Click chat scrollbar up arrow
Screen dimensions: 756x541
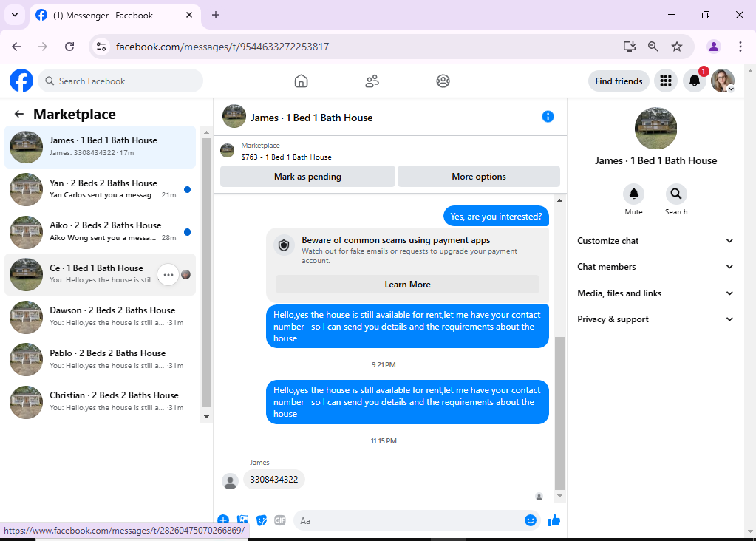[x=559, y=200]
